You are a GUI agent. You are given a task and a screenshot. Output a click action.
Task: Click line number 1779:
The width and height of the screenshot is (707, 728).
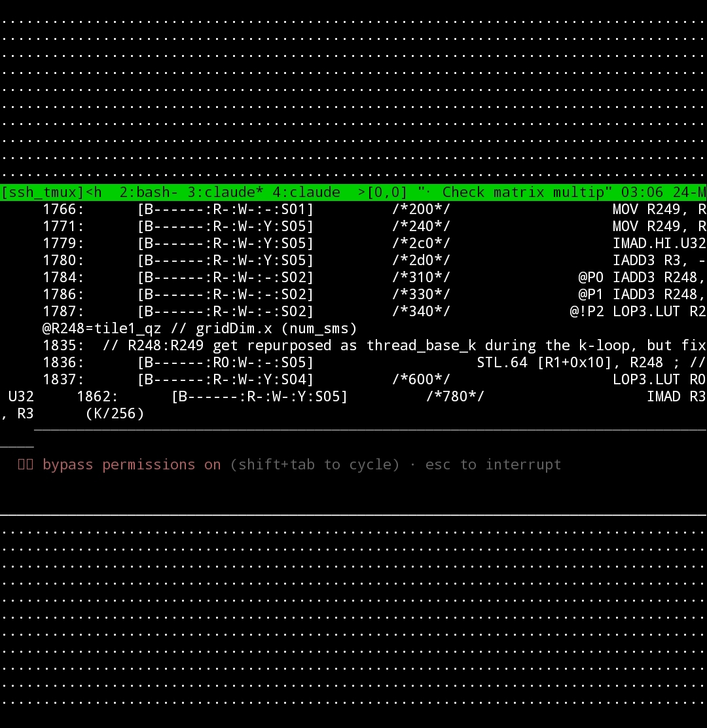click(x=63, y=244)
